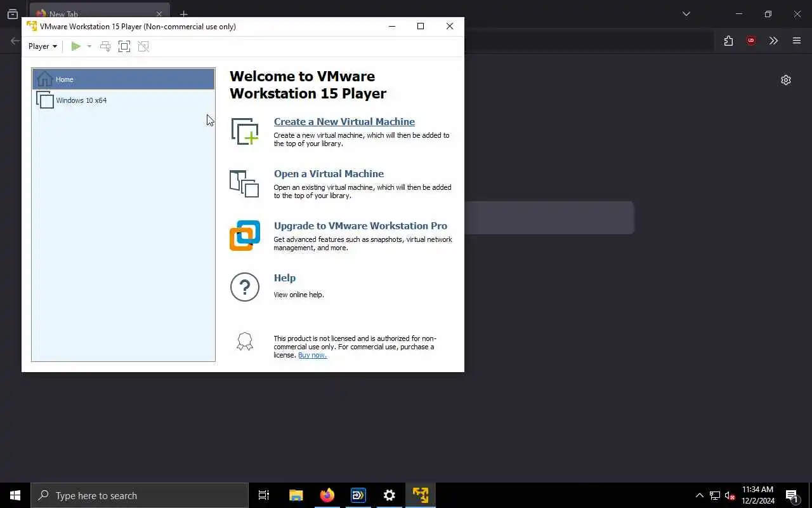The width and height of the screenshot is (812, 508).
Task: Click the muted volume tray icon
Action: (730, 495)
